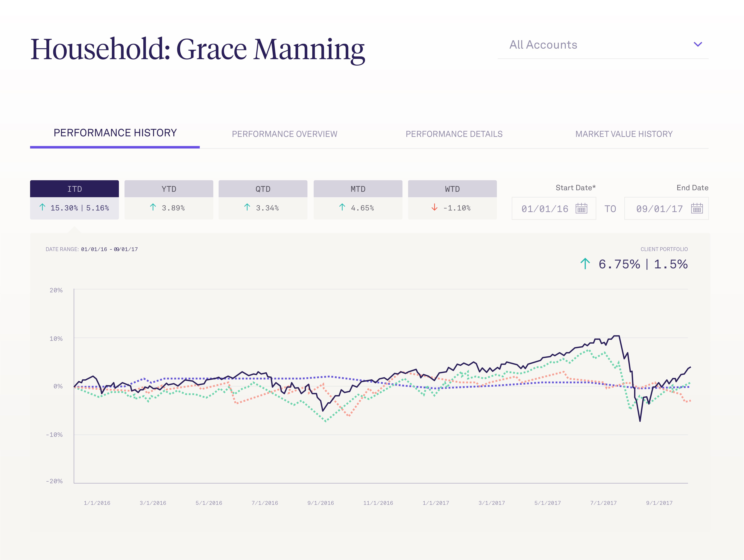The height and width of the screenshot is (560, 744).
Task: Choose the YTD period button
Action: (169, 189)
